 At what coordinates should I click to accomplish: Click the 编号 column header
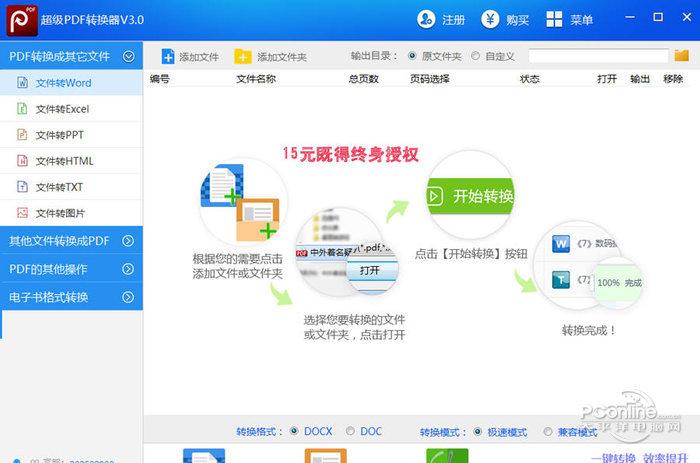tap(159, 79)
